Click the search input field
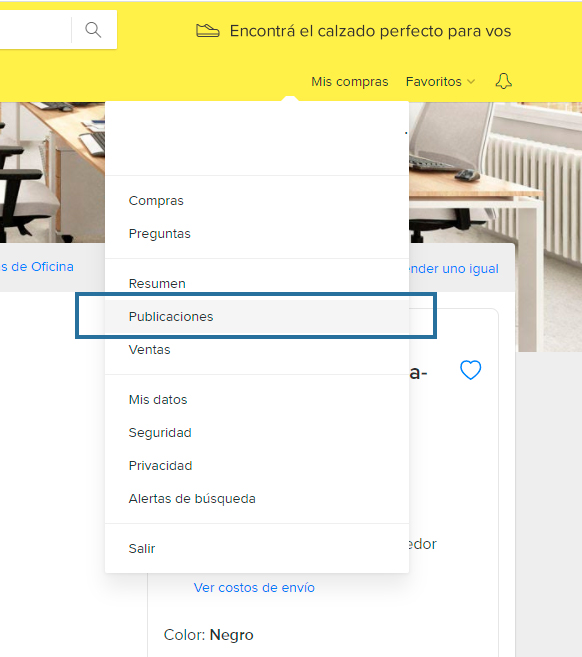The height and width of the screenshot is (657, 582). (x=35, y=30)
